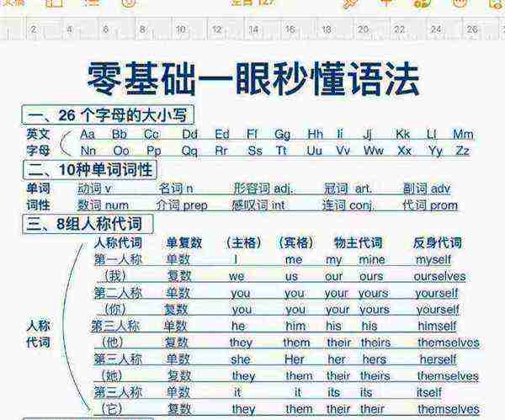The image size is (505, 420).
Task: Click letter pair Mm
Action: tap(463, 134)
